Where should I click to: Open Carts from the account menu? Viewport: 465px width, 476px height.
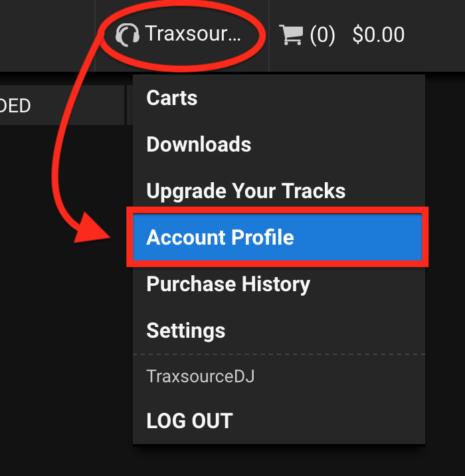click(x=172, y=98)
